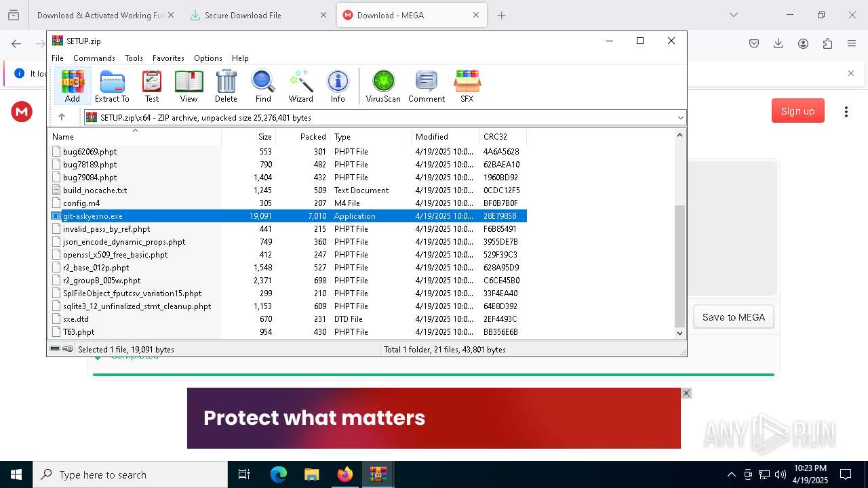
Task: Sort by Packed column header
Action: pyautogui.click(x=302, y=136)
